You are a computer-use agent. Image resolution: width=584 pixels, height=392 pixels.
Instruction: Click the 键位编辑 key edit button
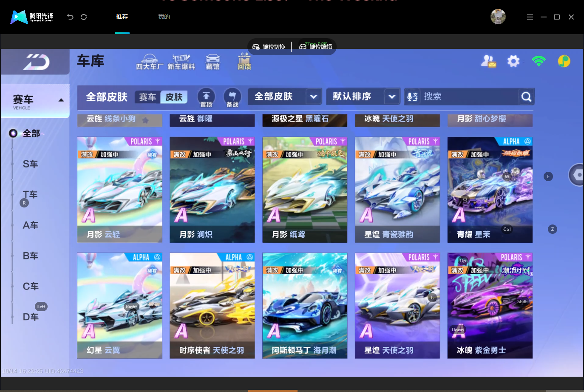[x=316, y=47]
